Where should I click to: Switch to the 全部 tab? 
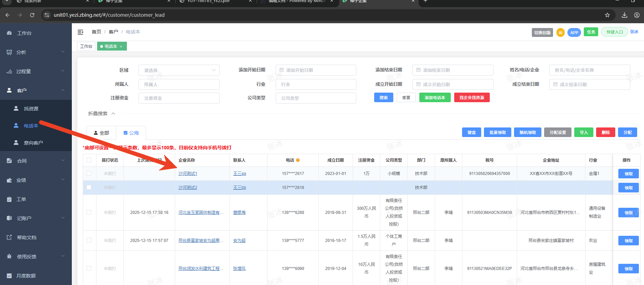(x=101, y=133)
